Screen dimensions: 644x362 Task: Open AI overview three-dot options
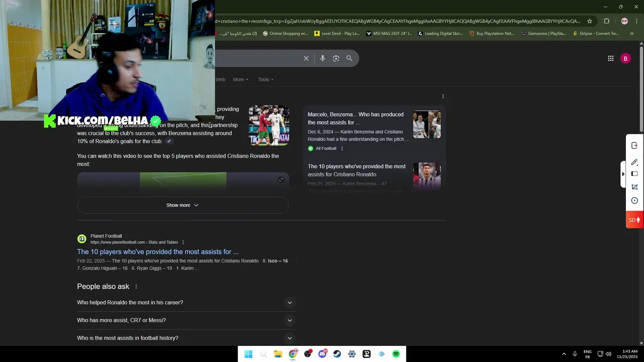(443, 96)
